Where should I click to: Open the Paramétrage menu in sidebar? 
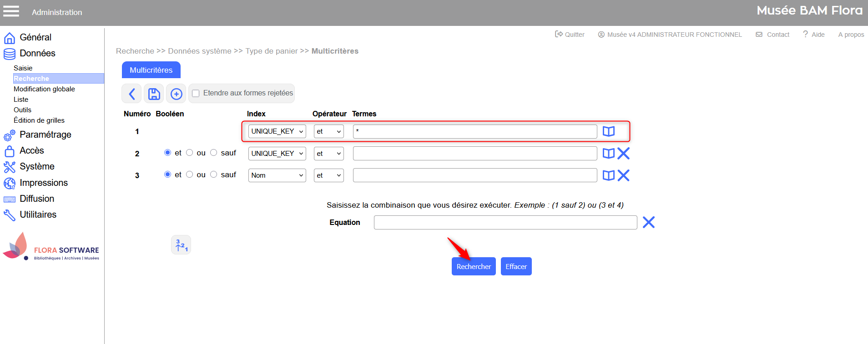[45, 135]
